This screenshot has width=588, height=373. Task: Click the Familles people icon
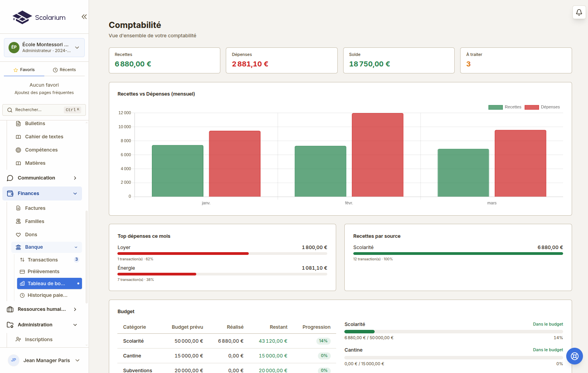[x=18, y=221]
